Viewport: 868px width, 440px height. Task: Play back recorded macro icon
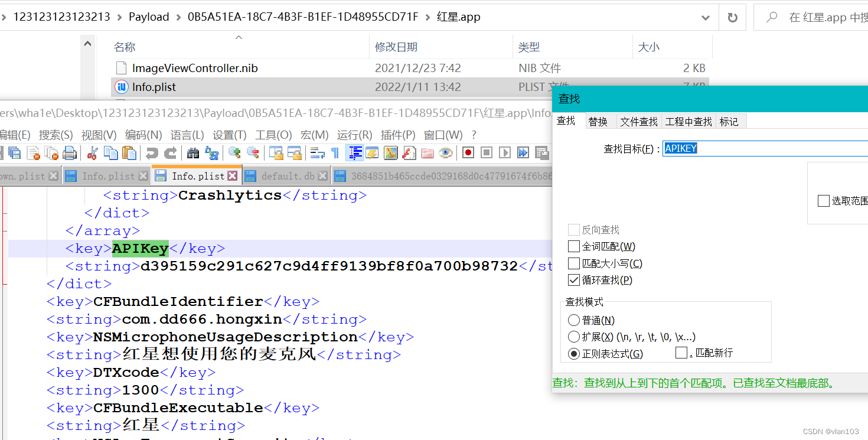click(x=504, y=153)
